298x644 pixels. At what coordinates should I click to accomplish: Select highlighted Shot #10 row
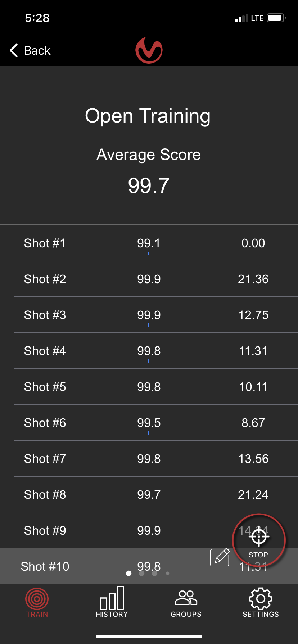[x=149, y=566]
